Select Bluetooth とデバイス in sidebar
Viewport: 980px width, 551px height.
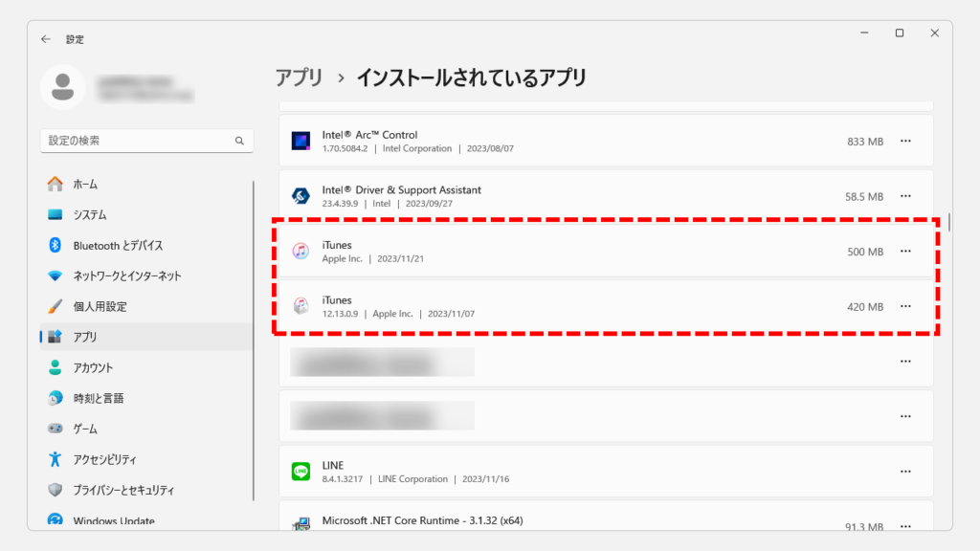pos(118,246)
